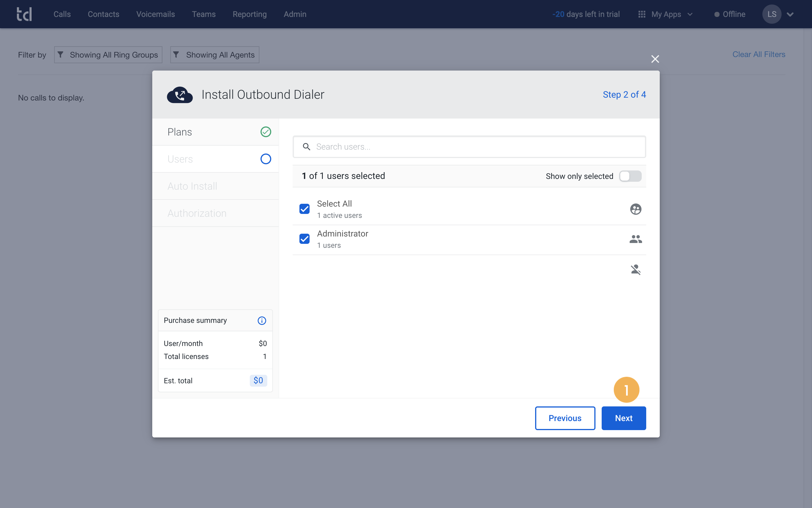Viewport: 812px width, 508px height.
Task: Click the crossed-out person icon
Action: pyautogui.click(x=636, y=270)
